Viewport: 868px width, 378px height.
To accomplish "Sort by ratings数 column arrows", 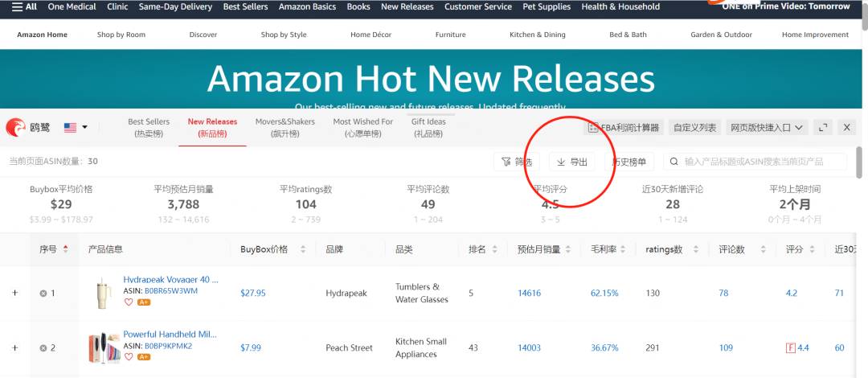I will (696, 249).
